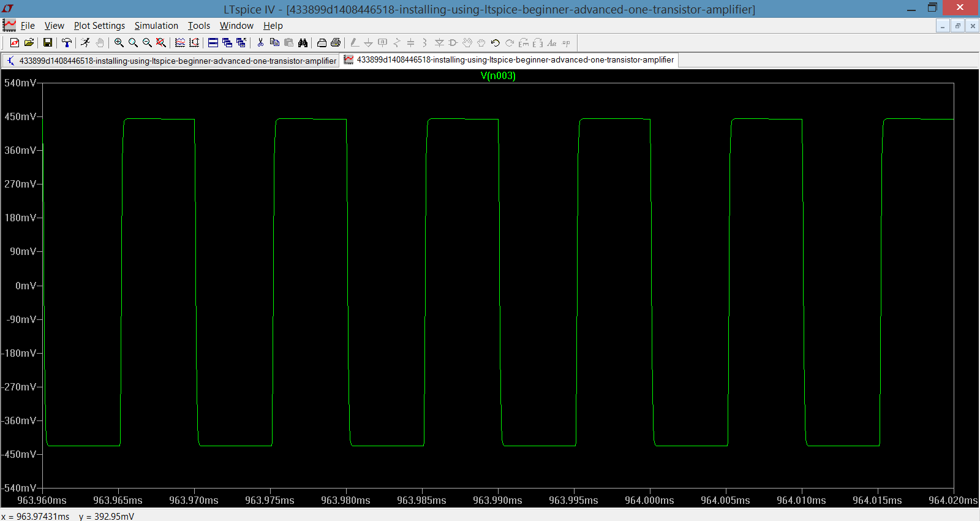Minimize the inner document window
The width and height of the screenshot is (980, 521).
click(943, 26)
